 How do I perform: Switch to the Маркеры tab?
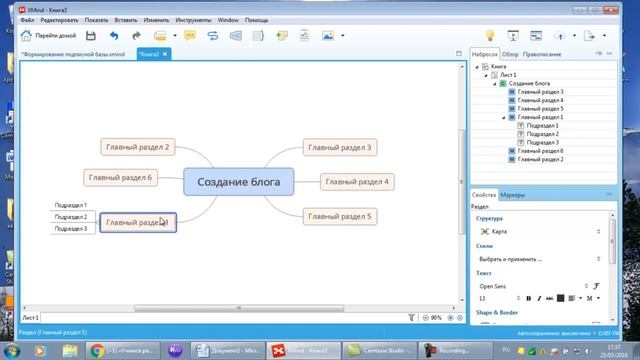[x=513, y=195]
